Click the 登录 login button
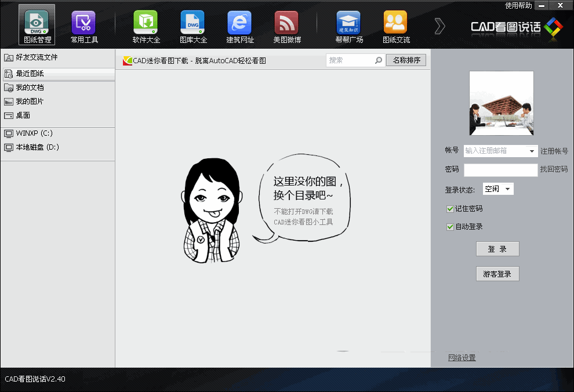Image resolution: width=574 pixels, height=392 pixels. tap(497, 249)
